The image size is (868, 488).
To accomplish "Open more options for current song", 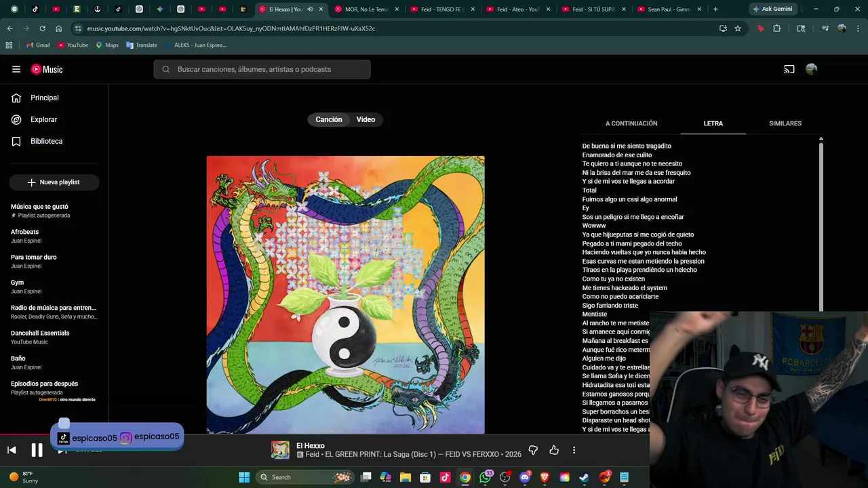I will click(574, 450).
